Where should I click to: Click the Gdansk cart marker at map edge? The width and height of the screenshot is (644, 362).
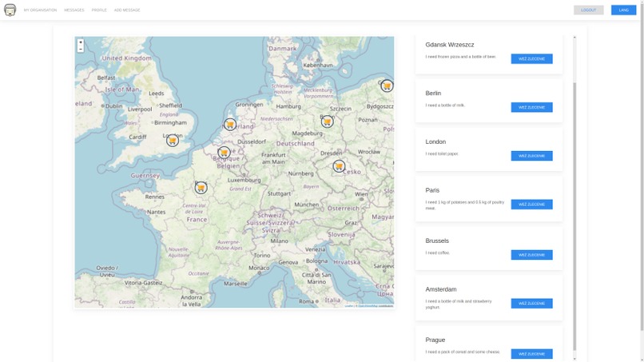(x=387, y=86)
